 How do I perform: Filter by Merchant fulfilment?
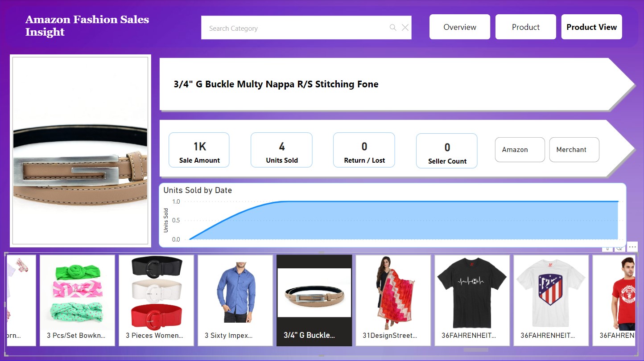tap(574, 150)
